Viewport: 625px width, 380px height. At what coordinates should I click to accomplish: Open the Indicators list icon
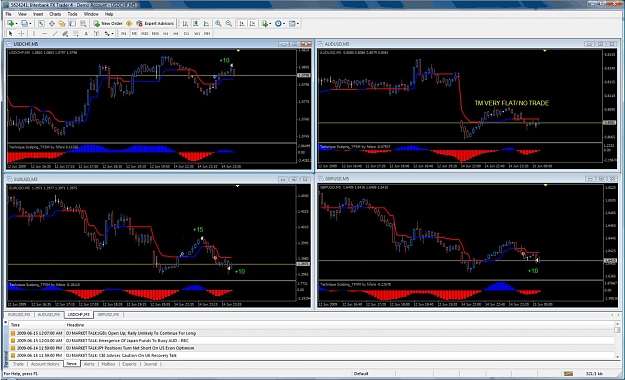click(265, 24)
